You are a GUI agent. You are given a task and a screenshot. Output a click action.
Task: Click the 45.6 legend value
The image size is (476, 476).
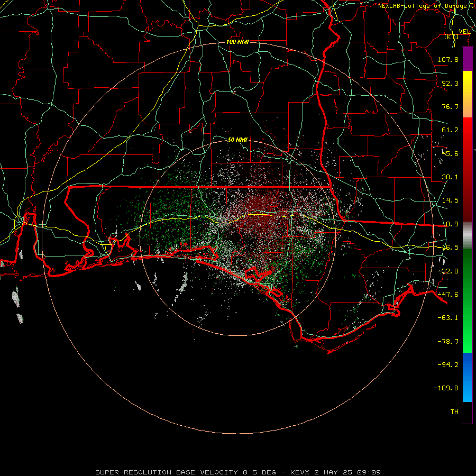(x=450, y=153)
